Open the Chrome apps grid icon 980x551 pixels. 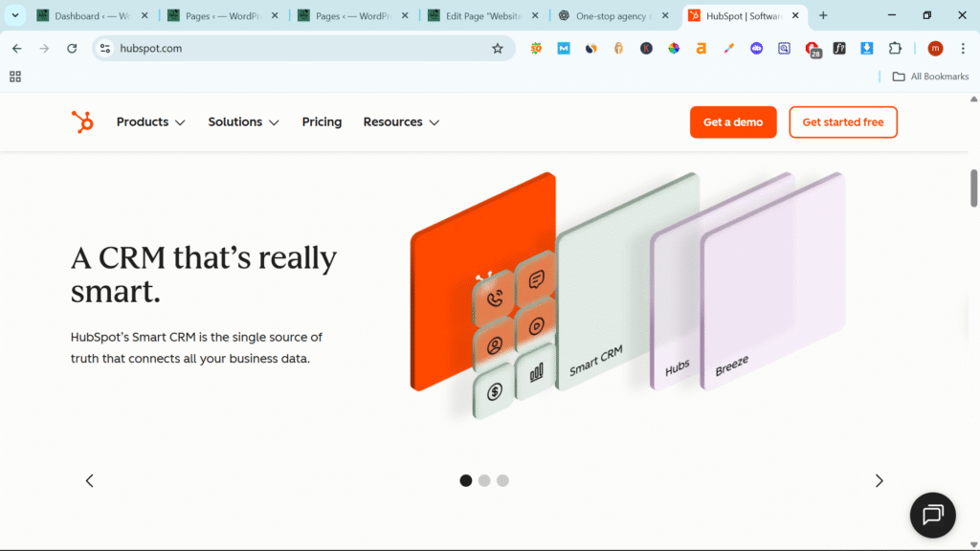(15, 77)
